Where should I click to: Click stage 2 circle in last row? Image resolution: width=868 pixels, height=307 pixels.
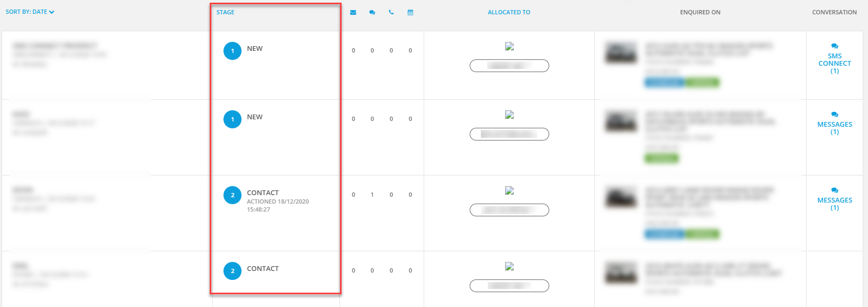tap(232, 271)
